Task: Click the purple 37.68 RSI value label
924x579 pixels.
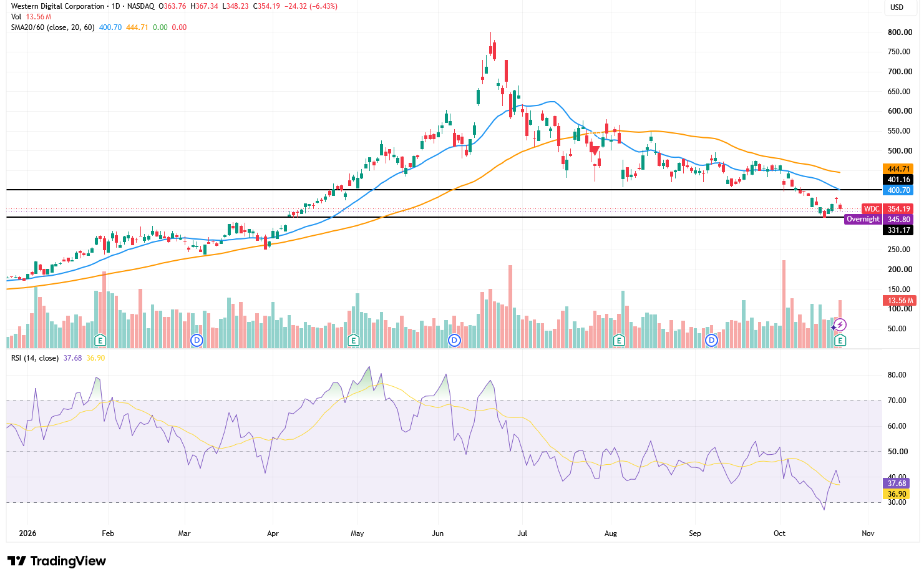Action: (x=897, y=484)
